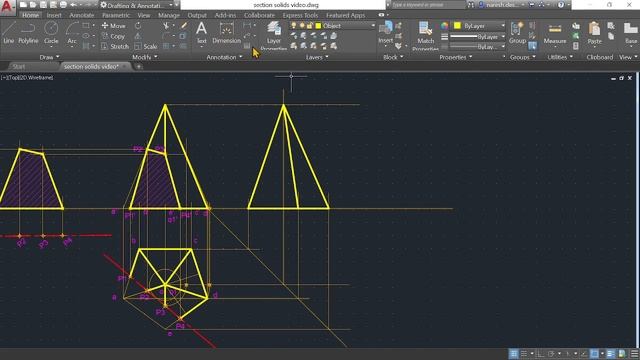The width and height of the screenshot is (640, 360).
Task: Toggle snap mode in status bar
Action: 524,353
